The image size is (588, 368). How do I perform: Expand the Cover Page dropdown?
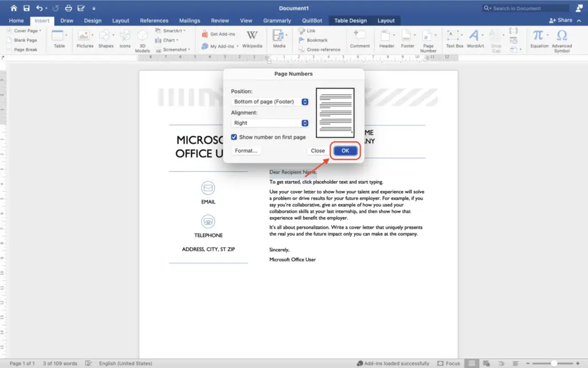[40, 31]
